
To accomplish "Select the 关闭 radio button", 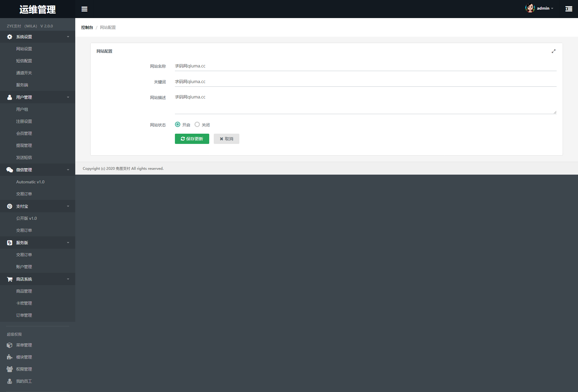I will [197, 124].
